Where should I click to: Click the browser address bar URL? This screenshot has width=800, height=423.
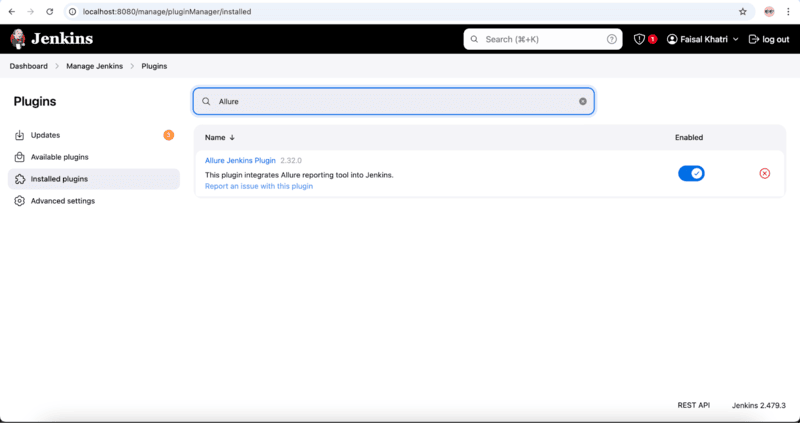pyautogui.click(x=167, y=11)
